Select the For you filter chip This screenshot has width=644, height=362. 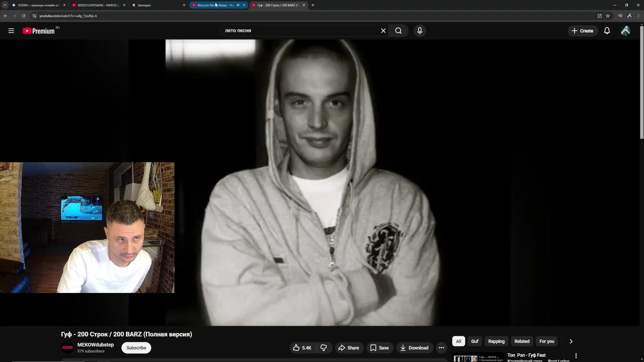pos(547,341)
